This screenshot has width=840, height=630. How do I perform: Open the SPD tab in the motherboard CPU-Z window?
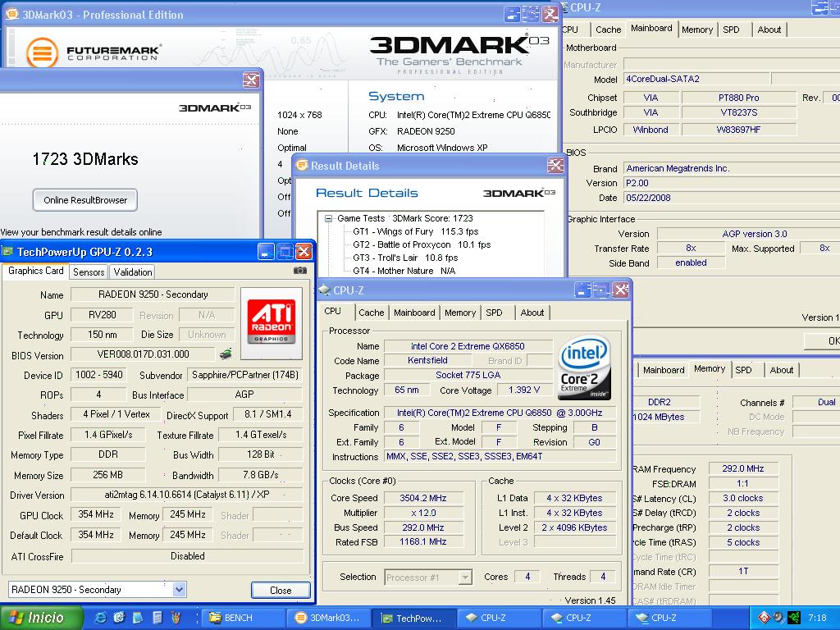[x=731, y=30]
